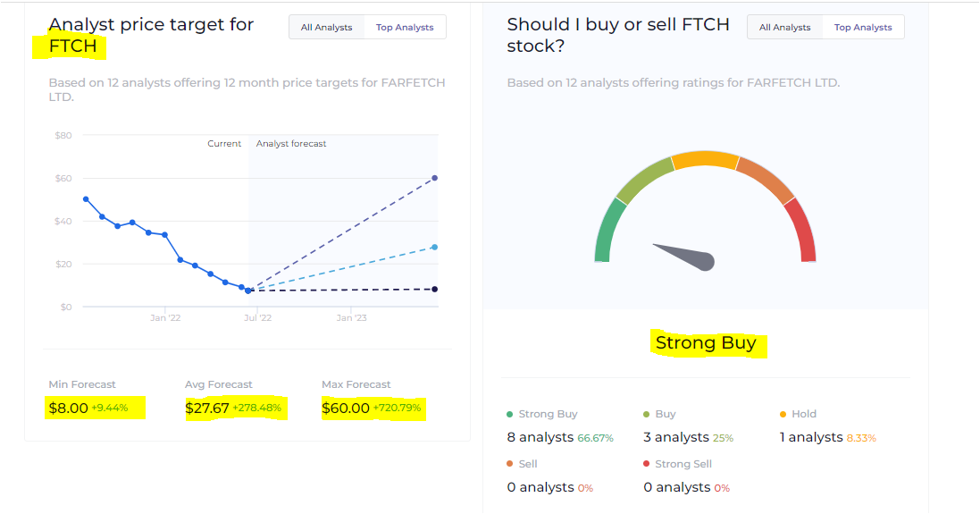Click the first data point on price line
This screenshot has width=980, height=514.
(x=86, y=198)
